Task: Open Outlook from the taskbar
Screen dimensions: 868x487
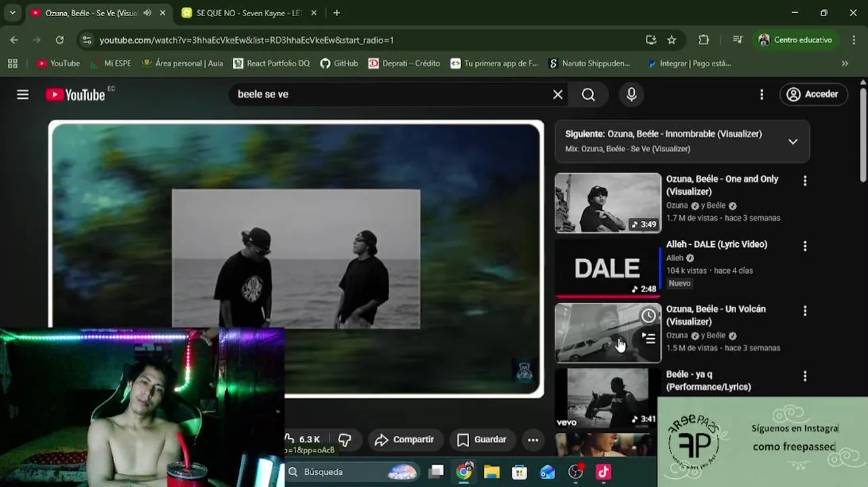Action: tap(547, 471)
